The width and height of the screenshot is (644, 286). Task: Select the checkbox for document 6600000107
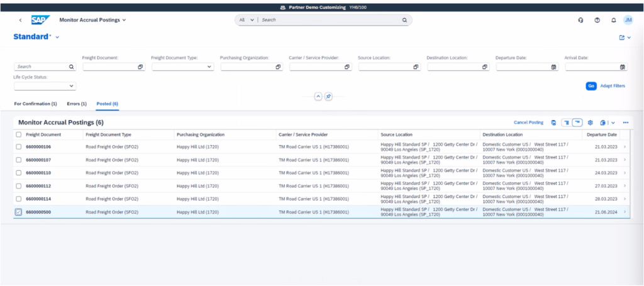coord(18,160)
